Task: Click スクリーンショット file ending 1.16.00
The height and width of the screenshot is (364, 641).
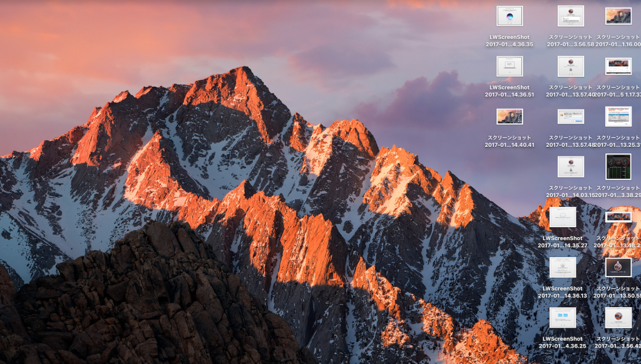Action: click(x=618, y=16)
